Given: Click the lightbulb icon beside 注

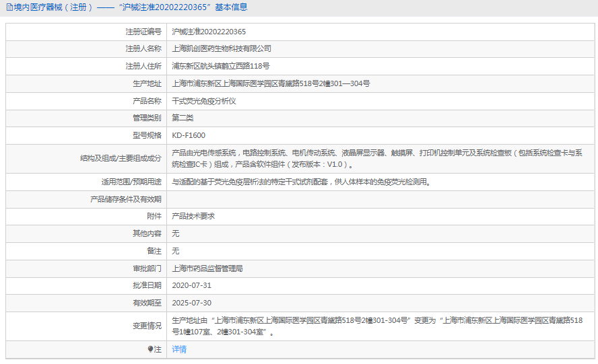Looking at the screenshot, I should point(150,349).
